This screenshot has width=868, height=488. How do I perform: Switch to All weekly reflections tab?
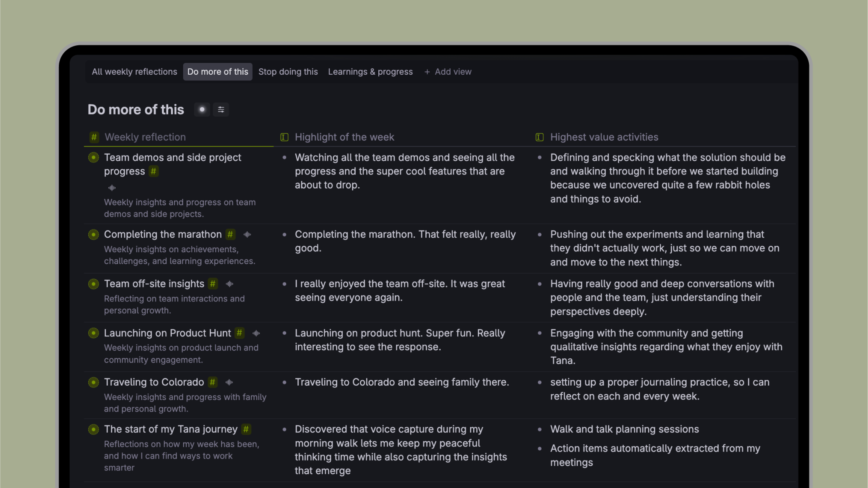134,72
